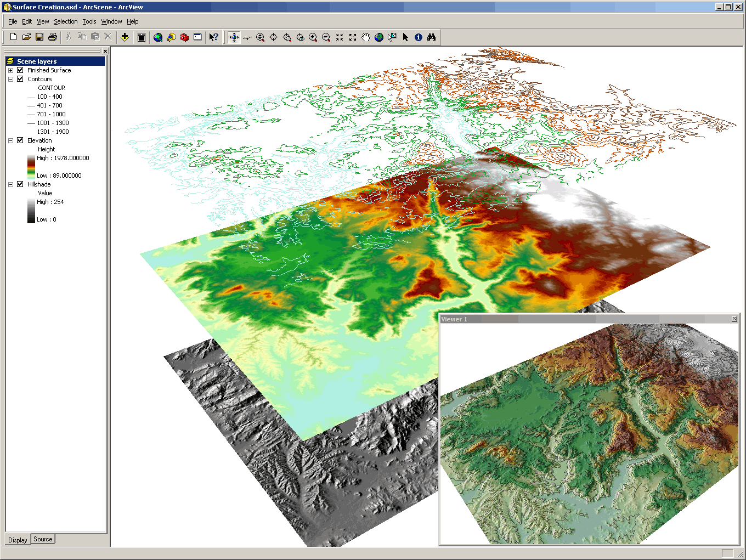
Task: Open the Selection menu
Action: (x=65, y=21)
